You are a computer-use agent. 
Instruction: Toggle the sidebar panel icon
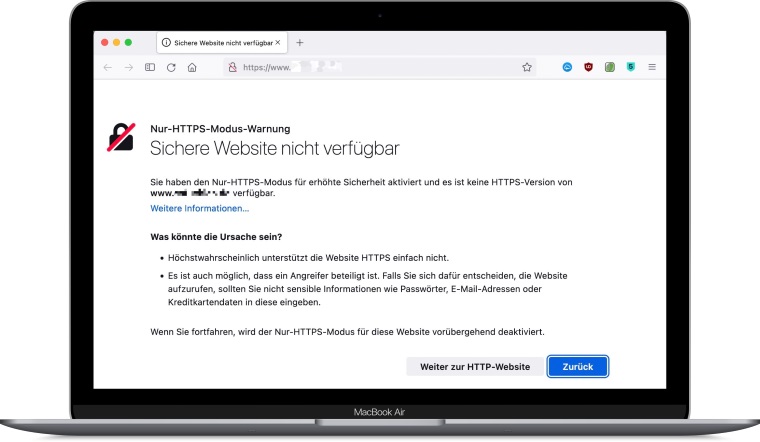pos(150,67)
